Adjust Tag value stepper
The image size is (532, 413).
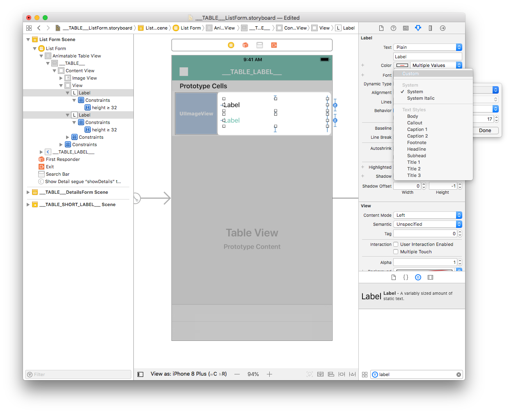click(460, 234)
